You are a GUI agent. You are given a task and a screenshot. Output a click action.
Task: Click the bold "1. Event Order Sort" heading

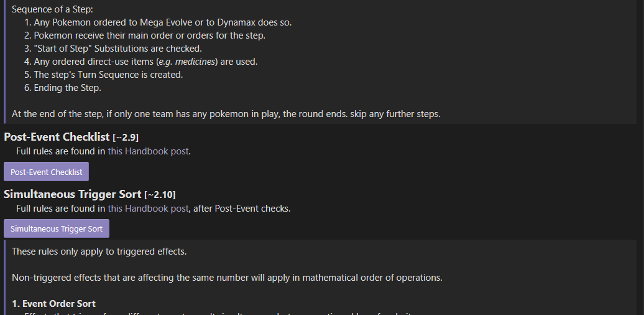pos(53,304)
